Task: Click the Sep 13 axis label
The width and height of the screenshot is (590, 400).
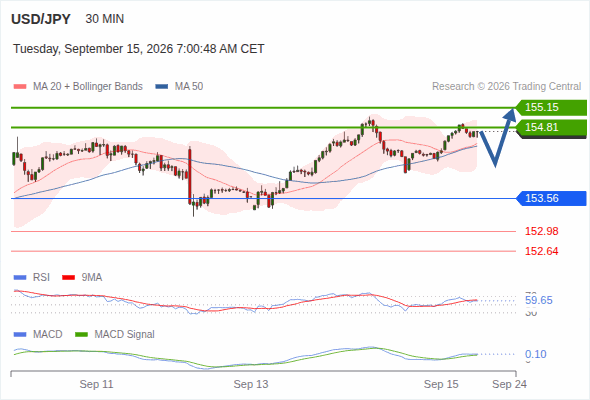Action: [251, 384]
